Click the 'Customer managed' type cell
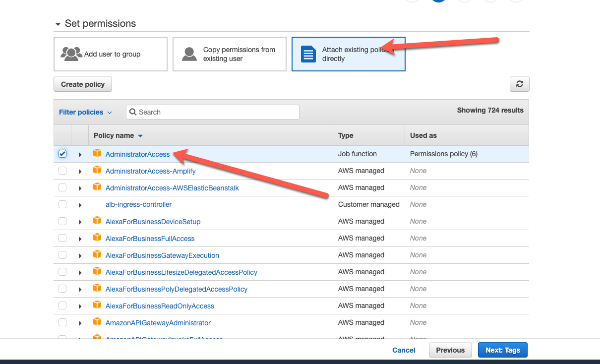600x364 pixels. point(369,204)
